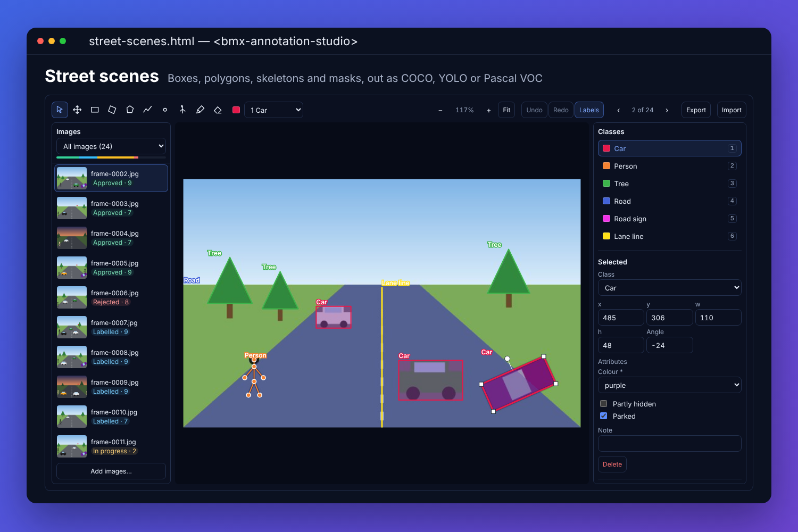Click the Undo button
This screenshot has height=532, width=798.
click(534, 110)
